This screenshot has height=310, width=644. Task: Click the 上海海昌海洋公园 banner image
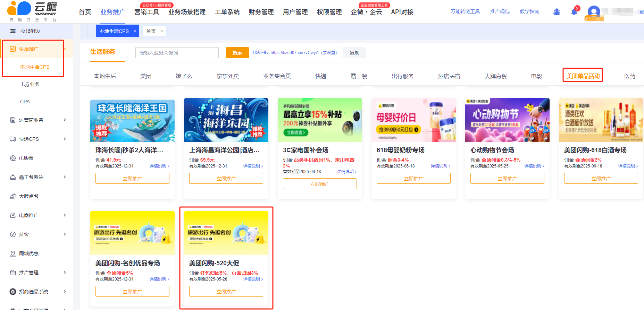[226, 120]
